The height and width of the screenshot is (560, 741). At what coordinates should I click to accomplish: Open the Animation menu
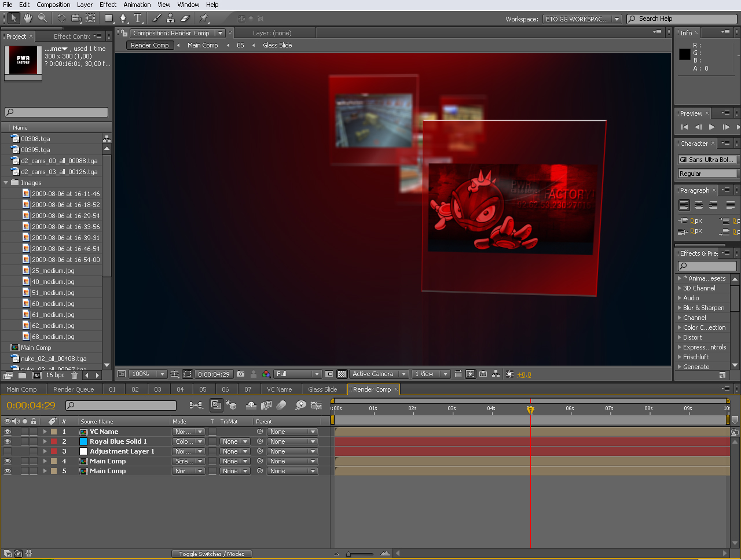coord(137,5)
